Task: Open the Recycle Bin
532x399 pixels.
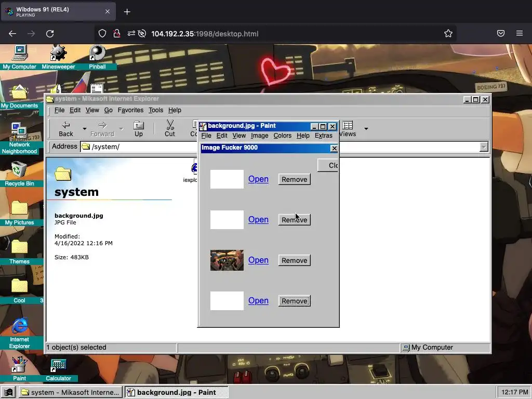Action: [x=19, y=174]
